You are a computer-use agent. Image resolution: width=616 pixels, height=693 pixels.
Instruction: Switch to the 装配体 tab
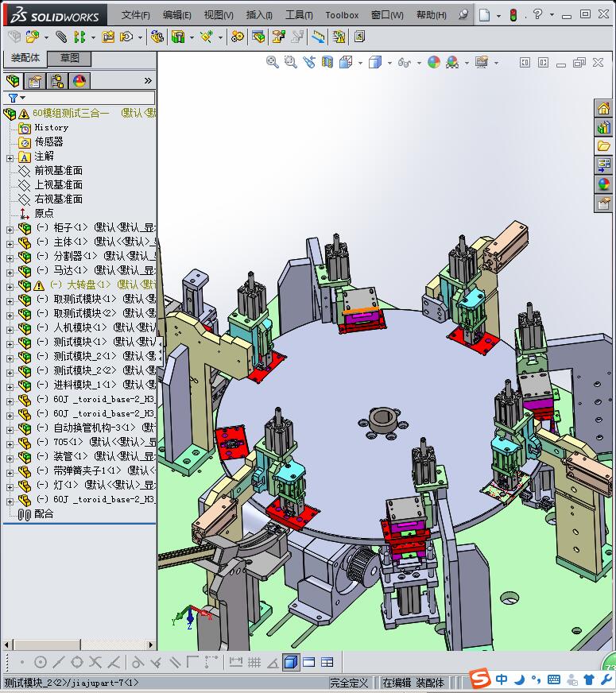[25, 58]
